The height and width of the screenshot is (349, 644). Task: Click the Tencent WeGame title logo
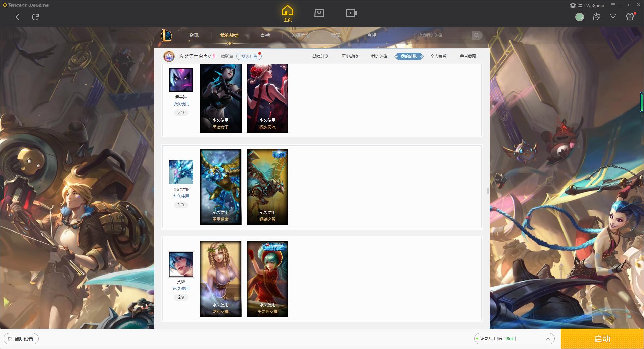pyautogui.click(x=26, y=5)
